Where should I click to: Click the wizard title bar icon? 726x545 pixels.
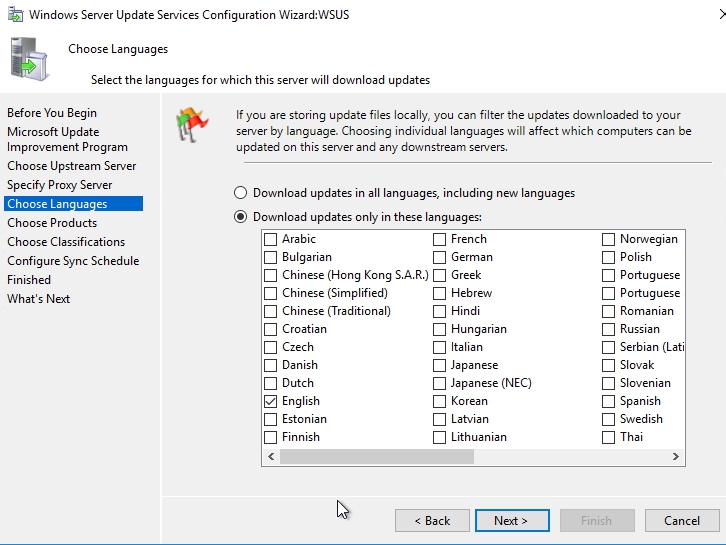(x=13, y=15)
